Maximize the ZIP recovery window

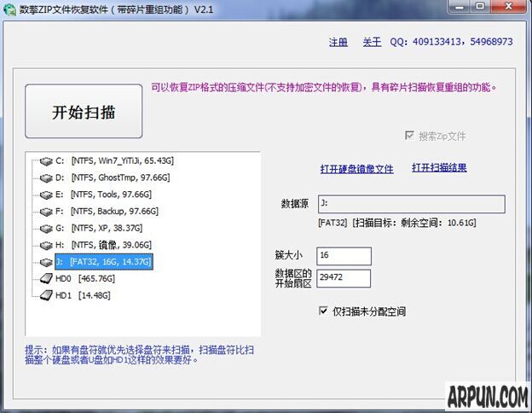480,7
